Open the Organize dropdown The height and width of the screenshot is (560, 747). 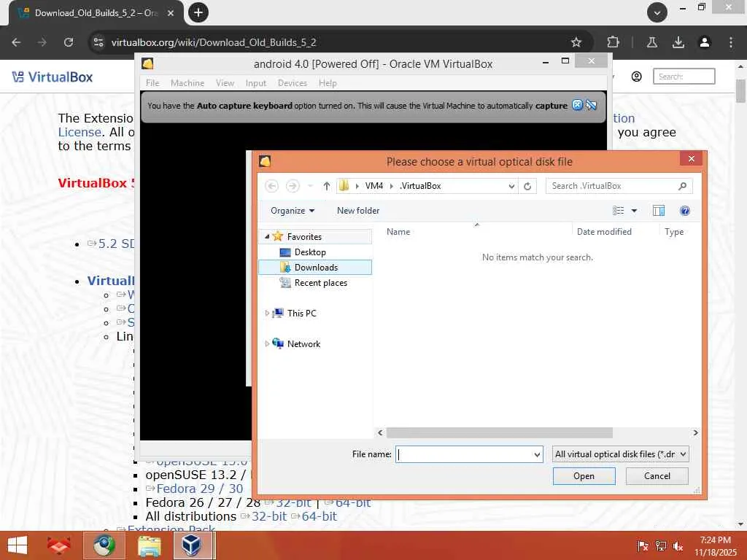(x=293, y=211)
